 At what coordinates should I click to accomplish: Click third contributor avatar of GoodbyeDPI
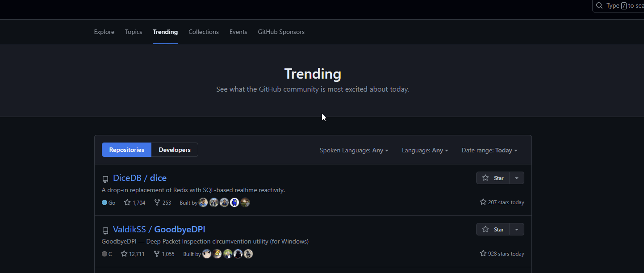(228, 254)
